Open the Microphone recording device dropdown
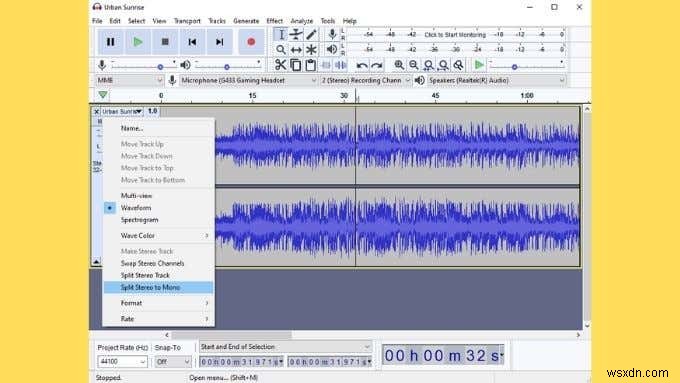The height and width of the screenshot is (383, 680). click(248, 80)
